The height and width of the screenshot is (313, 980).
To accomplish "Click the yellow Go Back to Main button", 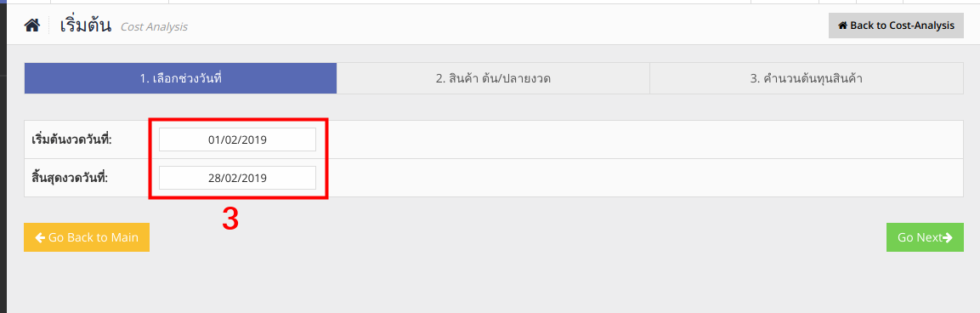I will pyautogui.click(x=87, y=237).
